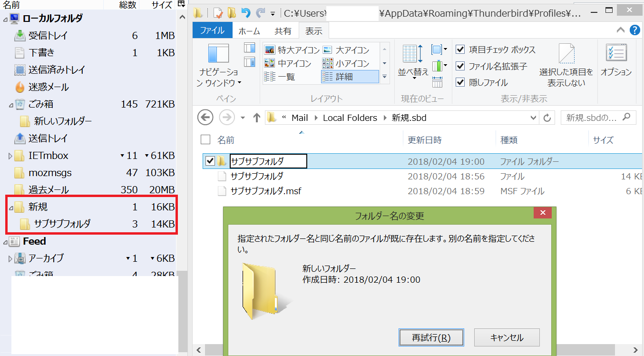
Task: Click the キャンセル button in dialog
Action: [507, 337]
